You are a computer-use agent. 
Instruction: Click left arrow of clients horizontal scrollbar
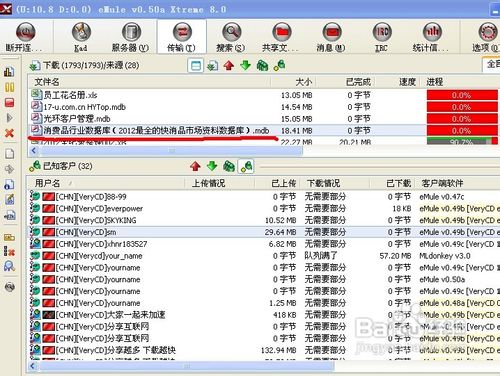pyautogui.click(x=33, y=366)
